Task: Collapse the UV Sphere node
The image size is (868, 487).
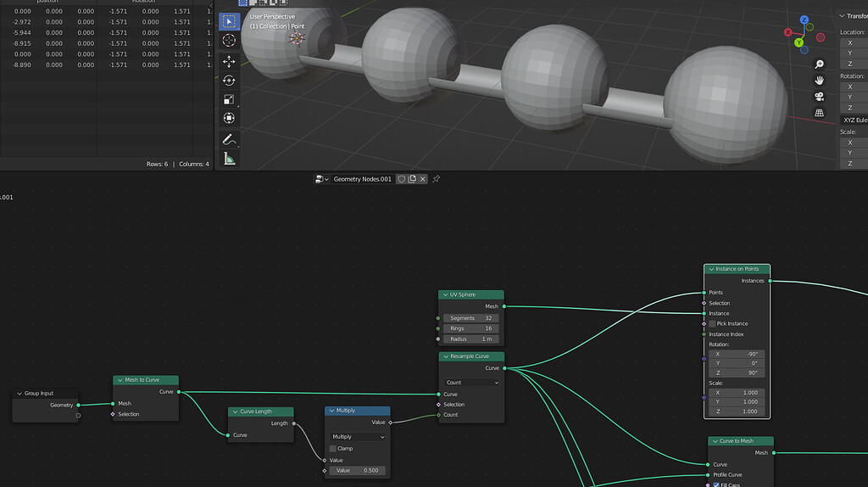Action: pyautogui.click(x=446, y=294)
